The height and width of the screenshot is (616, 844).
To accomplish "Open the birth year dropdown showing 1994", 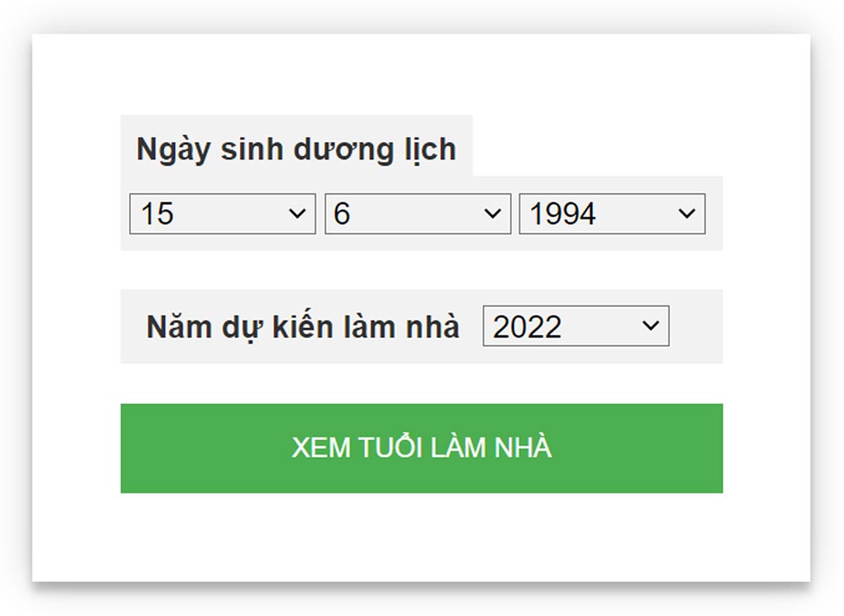I will (612, 214).
